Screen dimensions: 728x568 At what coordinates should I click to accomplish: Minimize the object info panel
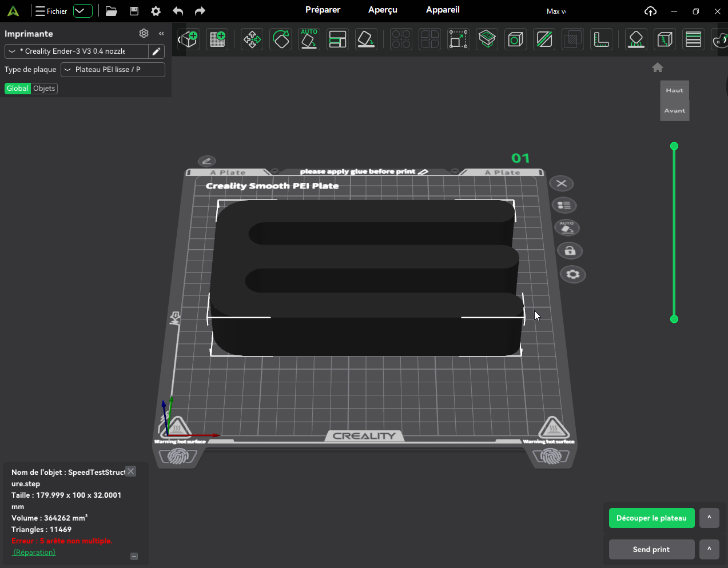pos(134,556)
